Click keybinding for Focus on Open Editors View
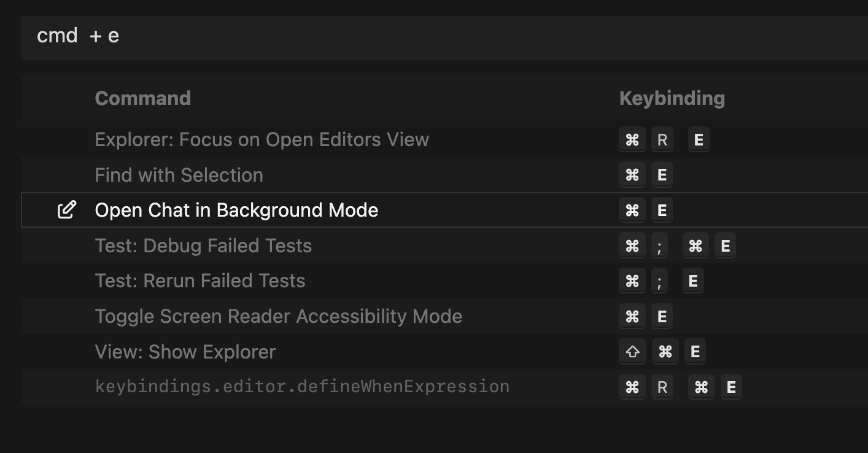868x453 pixels. click(x=664, y=140)
